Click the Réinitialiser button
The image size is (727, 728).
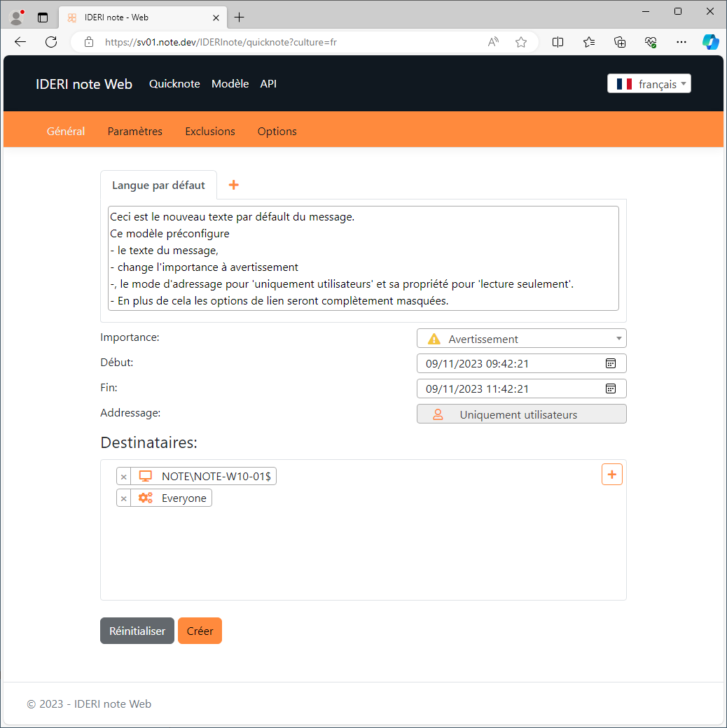coord(137,631)
